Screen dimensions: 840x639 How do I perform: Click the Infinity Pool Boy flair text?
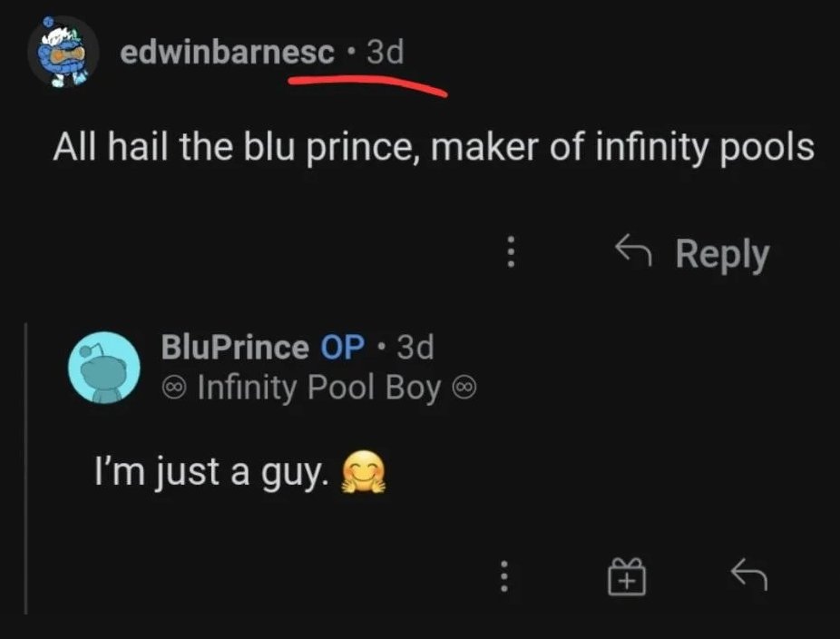tap(318, 388)
